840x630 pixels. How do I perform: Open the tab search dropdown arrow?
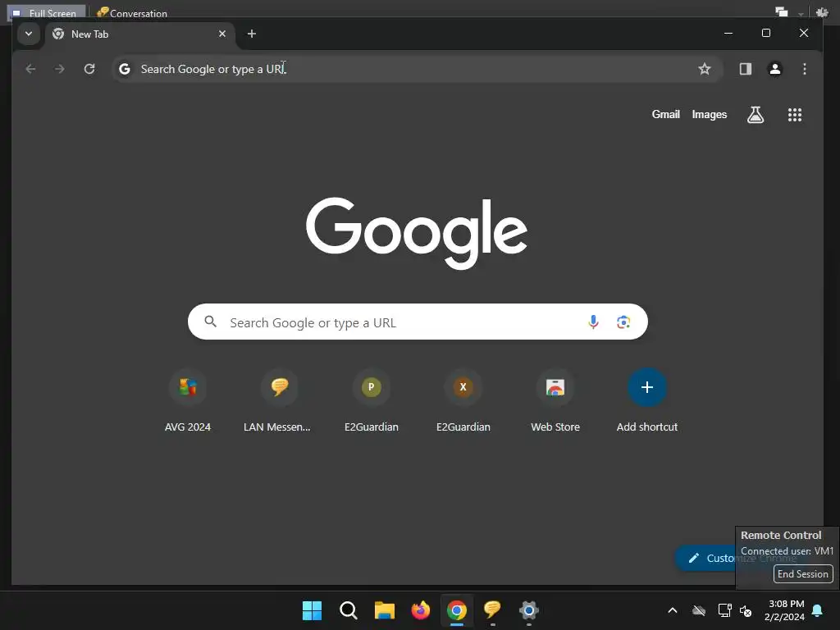pos(29,34)
